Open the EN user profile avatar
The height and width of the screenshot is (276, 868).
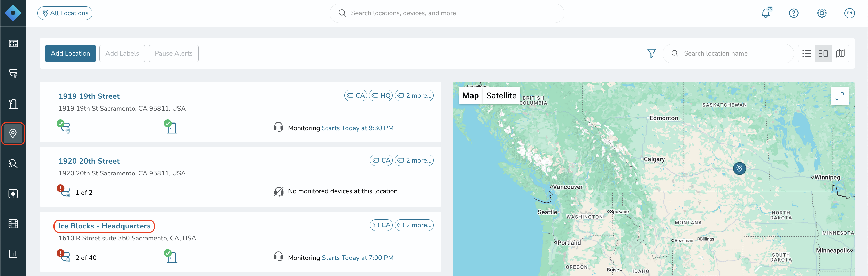[x=849, y=13]
